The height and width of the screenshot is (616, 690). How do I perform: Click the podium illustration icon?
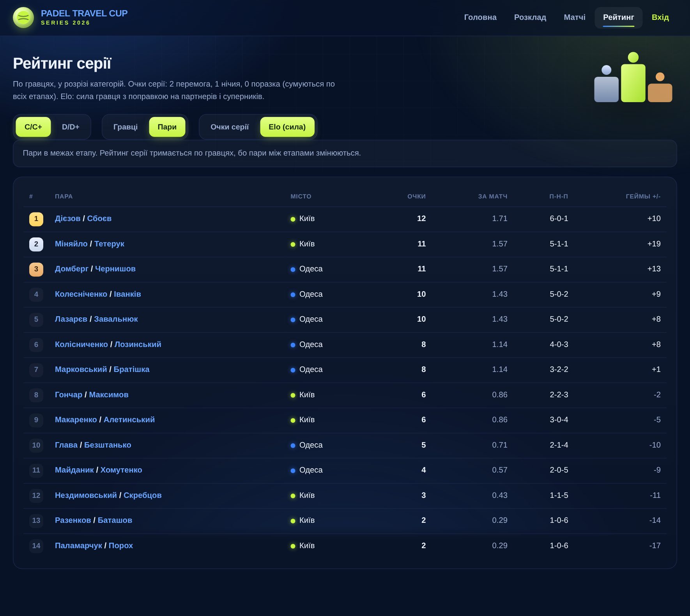(x=633, y=77)
